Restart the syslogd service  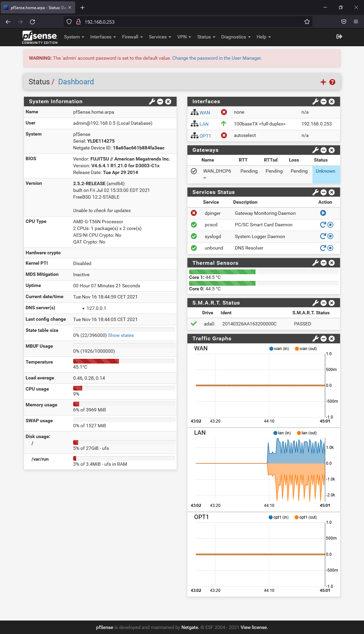(323, 236)
